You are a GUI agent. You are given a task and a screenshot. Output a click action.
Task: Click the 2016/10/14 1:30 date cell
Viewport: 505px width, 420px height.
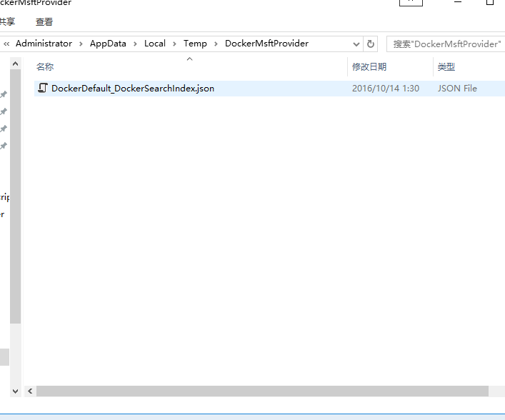click(386, 89)
